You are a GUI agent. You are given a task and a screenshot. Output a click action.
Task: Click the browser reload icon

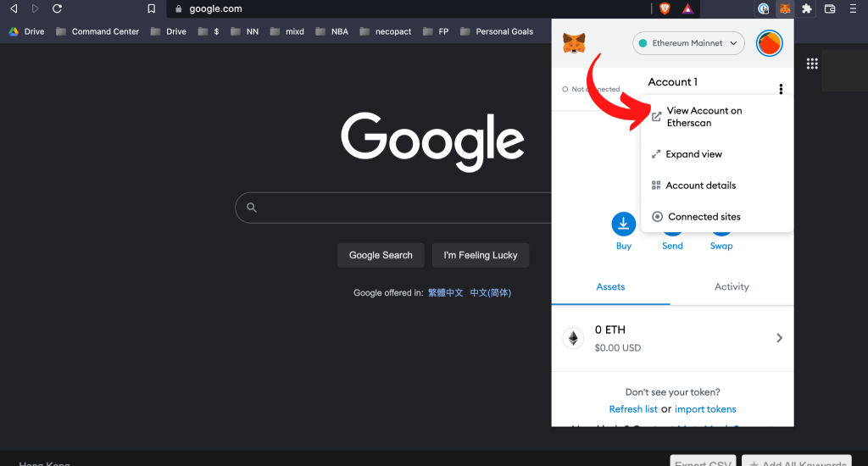pyautogui.click(x=58, y=8)
